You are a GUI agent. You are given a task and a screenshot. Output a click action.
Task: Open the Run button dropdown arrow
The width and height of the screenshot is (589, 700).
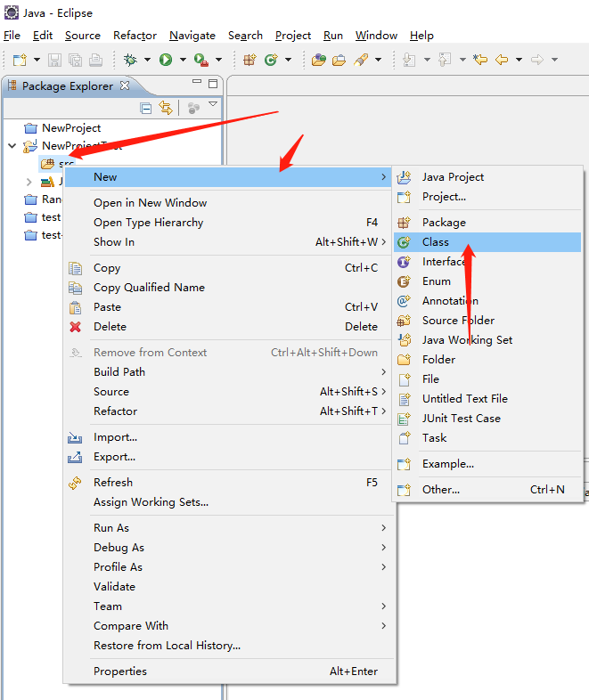pos(183,60)
